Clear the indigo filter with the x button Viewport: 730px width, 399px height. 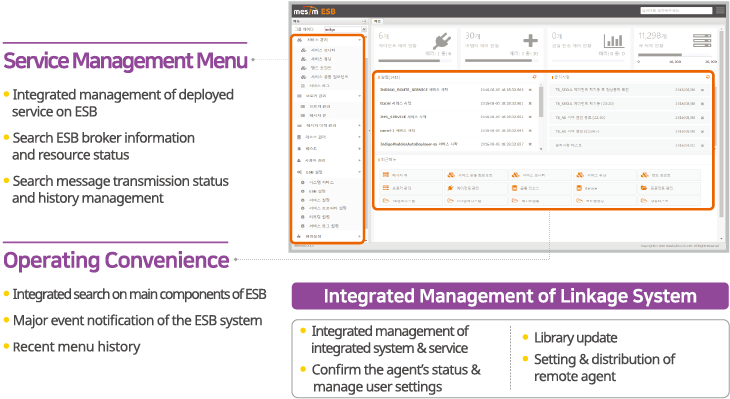point(364,29)
